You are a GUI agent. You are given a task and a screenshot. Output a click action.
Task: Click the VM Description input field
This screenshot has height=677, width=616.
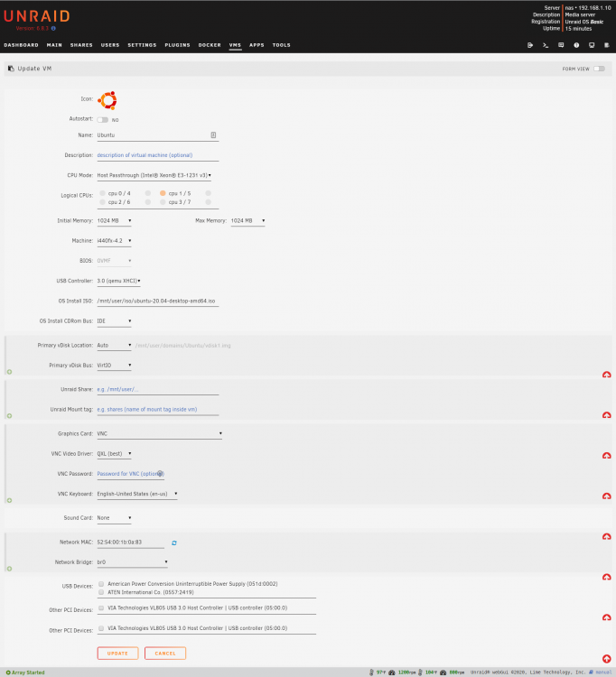pyautogui.click(x=158, y=155)
